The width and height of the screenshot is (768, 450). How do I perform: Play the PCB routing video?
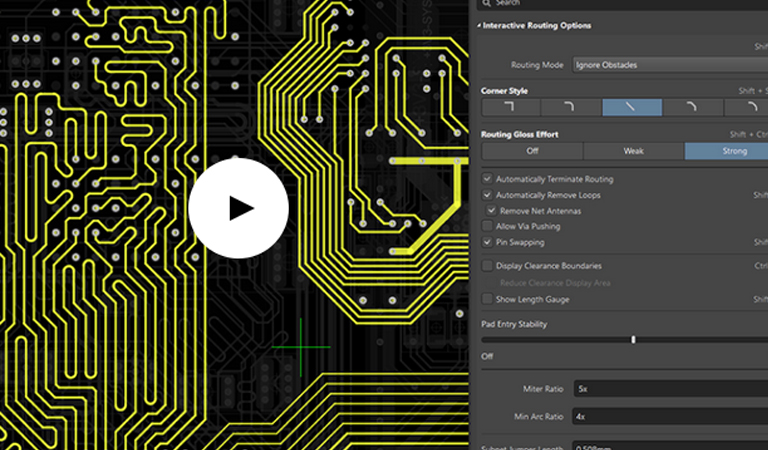click(239, 208)
